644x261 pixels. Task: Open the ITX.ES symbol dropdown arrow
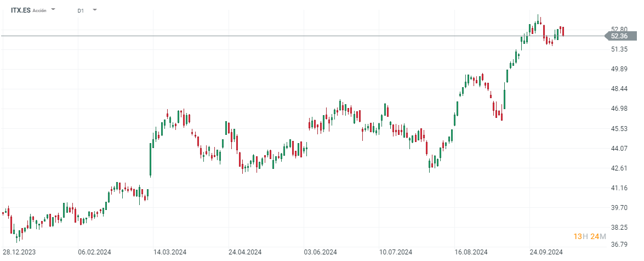click(x=53, y=10)
